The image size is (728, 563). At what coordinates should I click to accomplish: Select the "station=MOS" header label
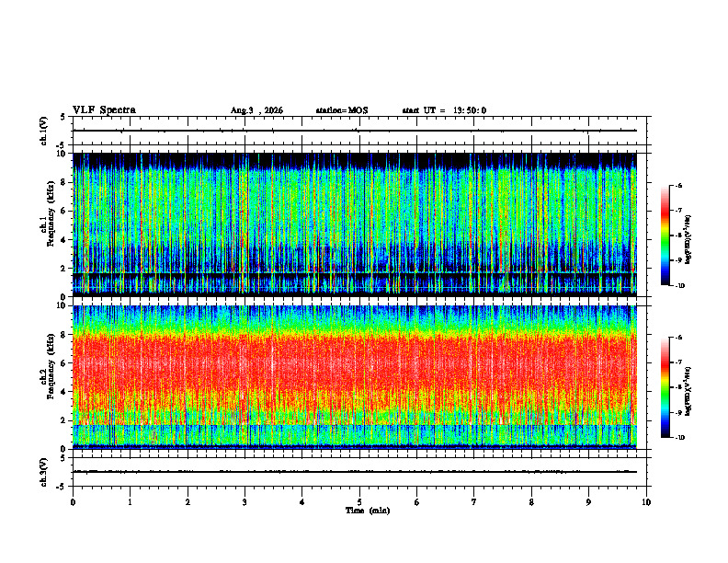[342, 110]
